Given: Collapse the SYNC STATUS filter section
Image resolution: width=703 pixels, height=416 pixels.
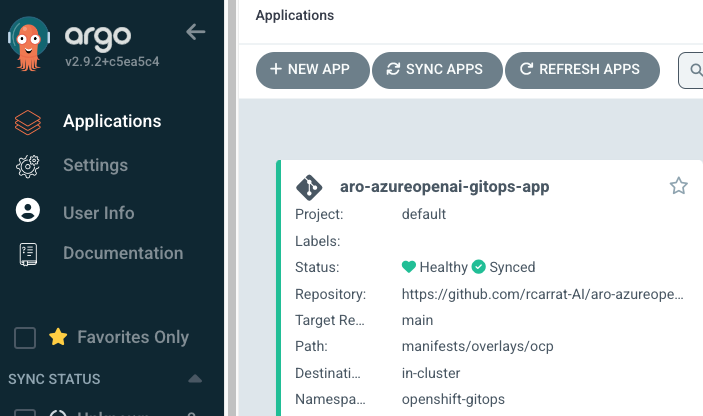Looking at the screenshot, I should coord(195,379).
